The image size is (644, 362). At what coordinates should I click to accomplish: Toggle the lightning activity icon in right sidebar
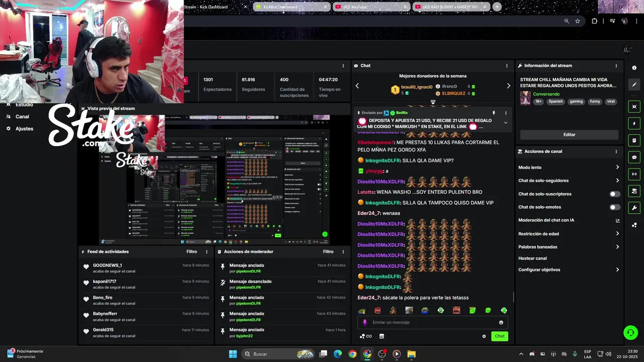pyautogui.click(x=634, y=123)
